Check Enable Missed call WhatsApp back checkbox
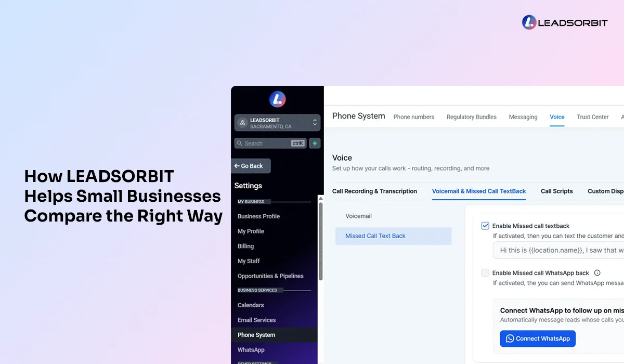The height and width of the screenshot is (364, 624). 485,272
